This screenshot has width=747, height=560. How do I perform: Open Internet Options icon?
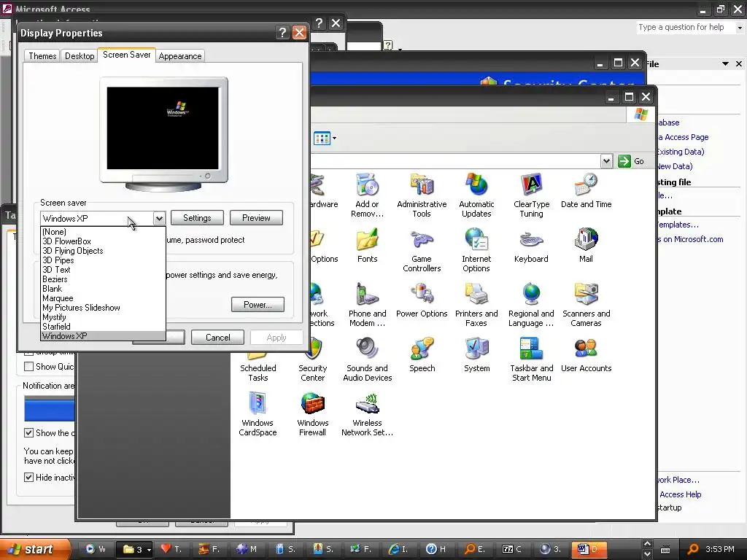476,250
